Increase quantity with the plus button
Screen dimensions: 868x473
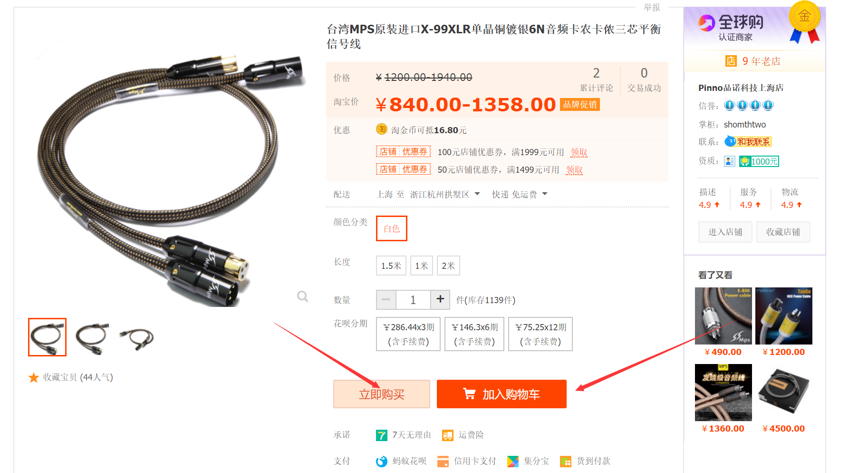[440, 299]
